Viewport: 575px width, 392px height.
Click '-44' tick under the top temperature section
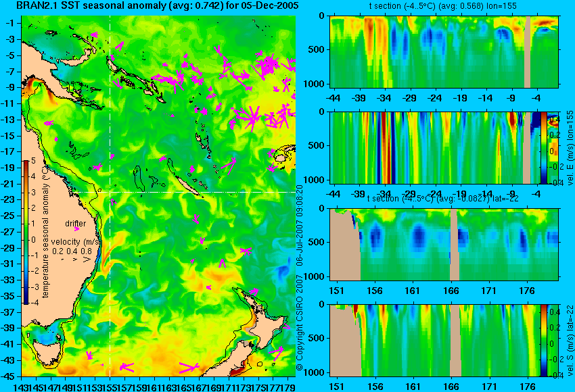click(332, 98)
